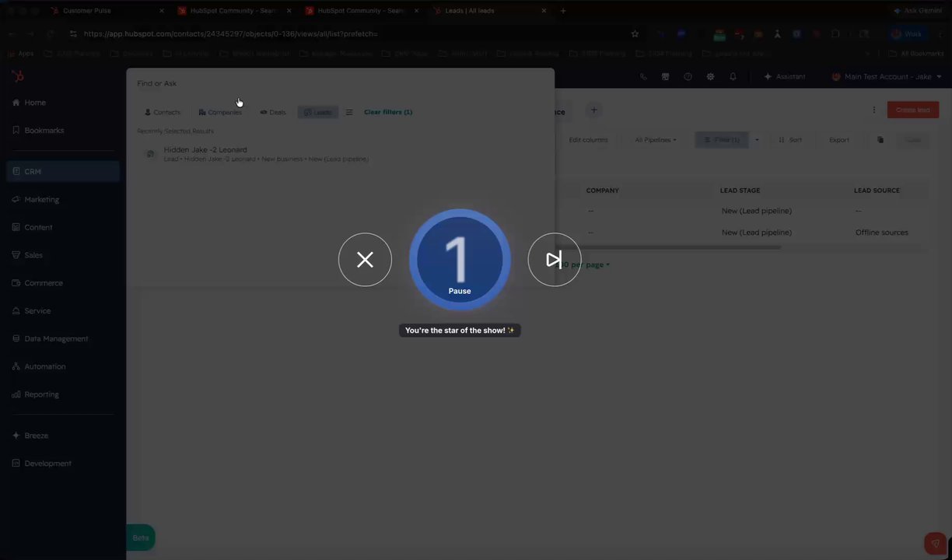Click the browser address bar URL

pos(230,33)
